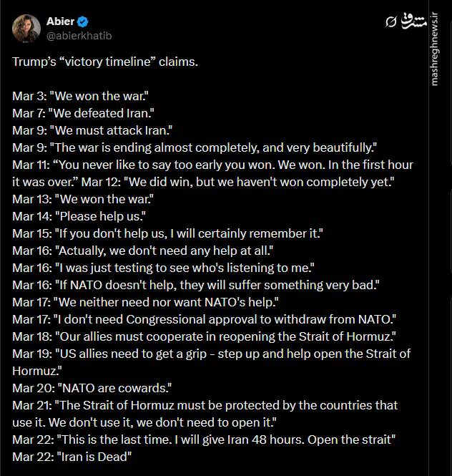Click the circular slashed icon beside the logo
The image size is (452, 476).
391,22
